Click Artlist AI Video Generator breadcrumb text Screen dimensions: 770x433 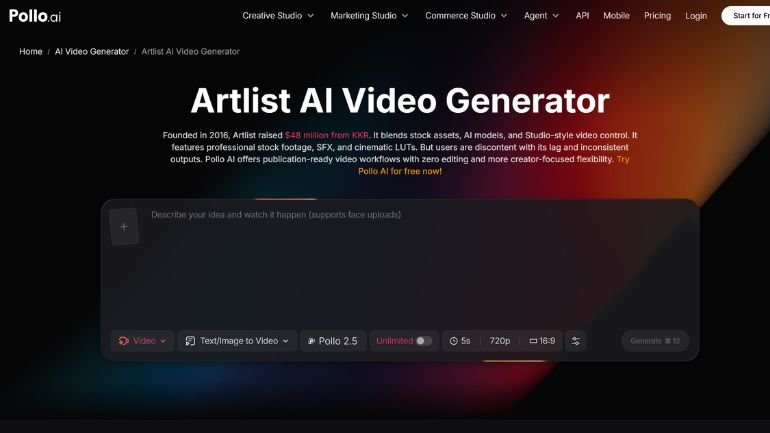pyautogui.click(x=191, y=52)
